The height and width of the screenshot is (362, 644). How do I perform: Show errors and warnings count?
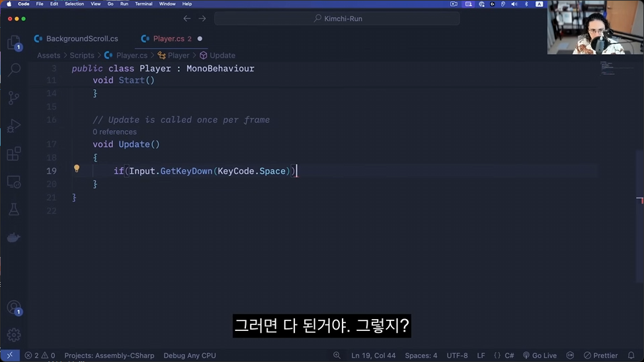click(x=40, y=355)
